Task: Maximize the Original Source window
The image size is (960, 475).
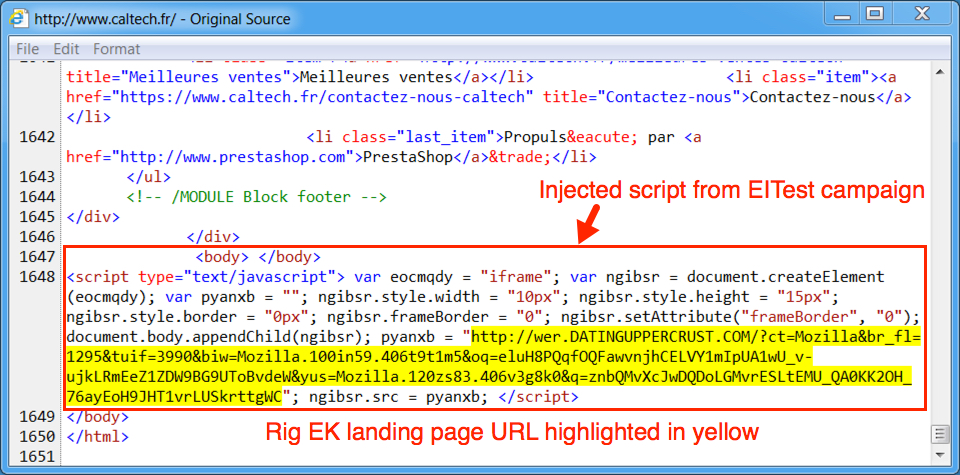Action: [876, 13]
